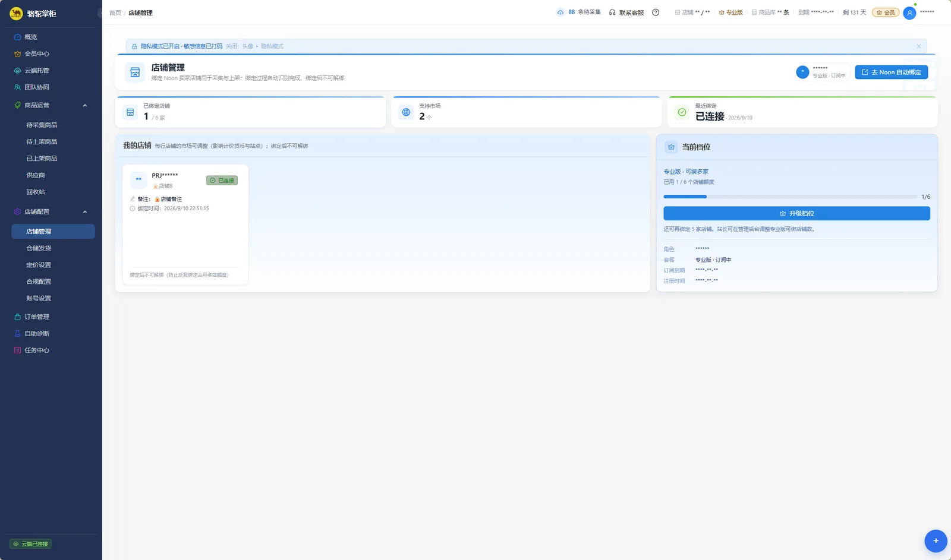Collapse the 商品运营 menu group
The height and width of the screenshot is (560, 951).
pyautogui.click(x=51, y=105)
